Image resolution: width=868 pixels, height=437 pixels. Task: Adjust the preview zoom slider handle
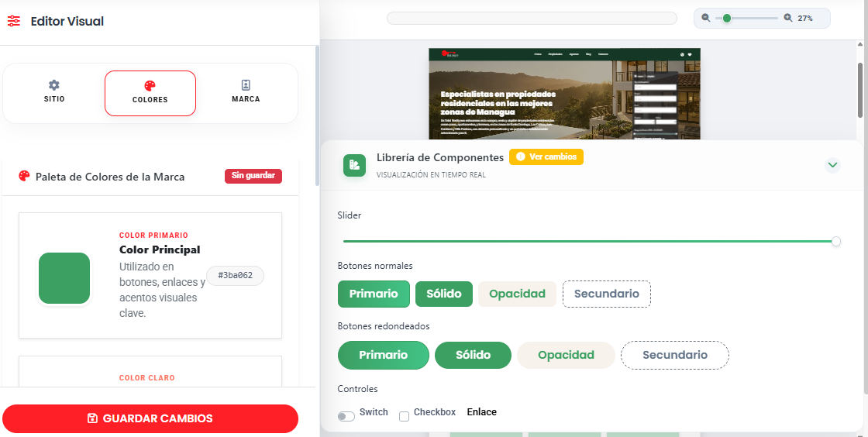[x=727, y=19]
